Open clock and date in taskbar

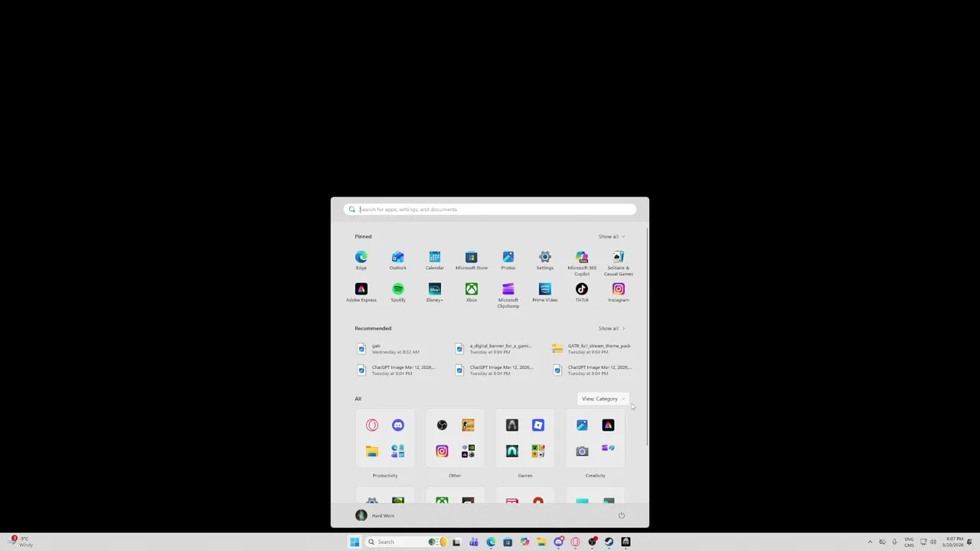coord(954,542)
